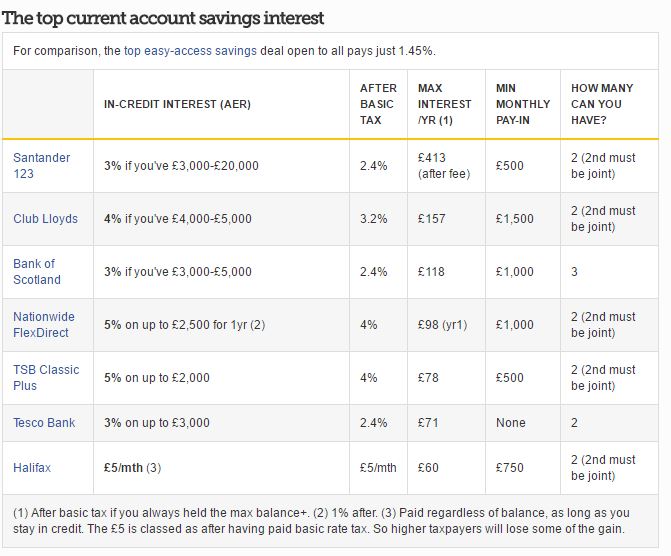Viewport: 671px width, 556px height.
Task: Open the Nationwide FlexDirect link
Action: 43,324
